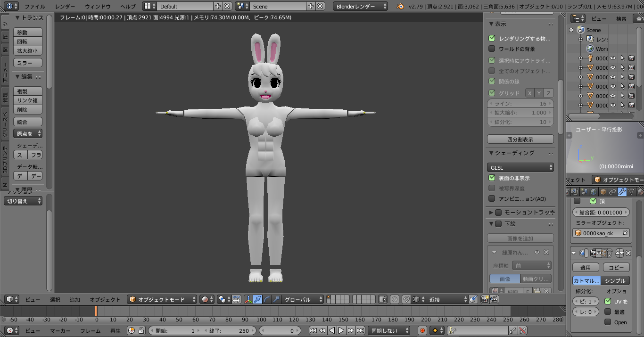Enable the ワールドの背景 checkbox
This screenshot has width=644, height=337.
492,49
